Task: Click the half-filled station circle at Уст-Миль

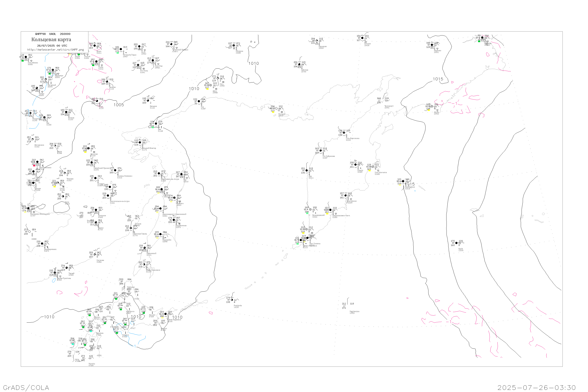Action: 138,65
